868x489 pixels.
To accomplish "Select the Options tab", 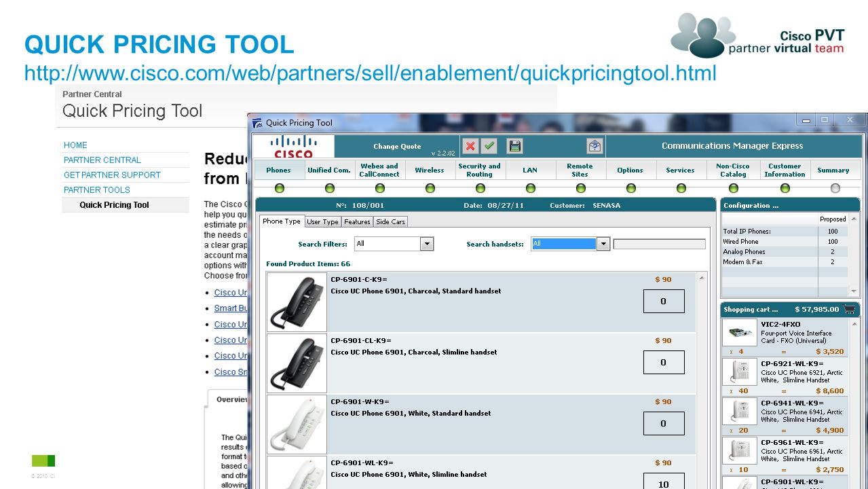I will pyautogui.click(x=630, y=170).
